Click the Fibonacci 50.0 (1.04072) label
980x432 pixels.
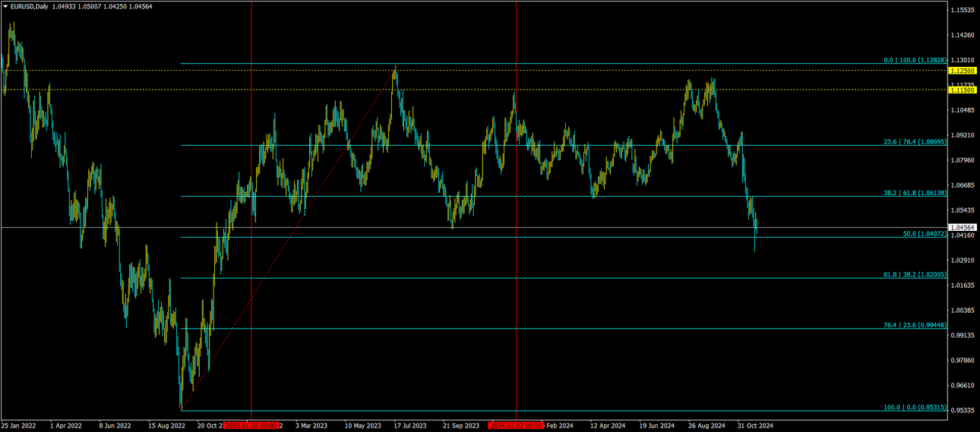(925, 234)
